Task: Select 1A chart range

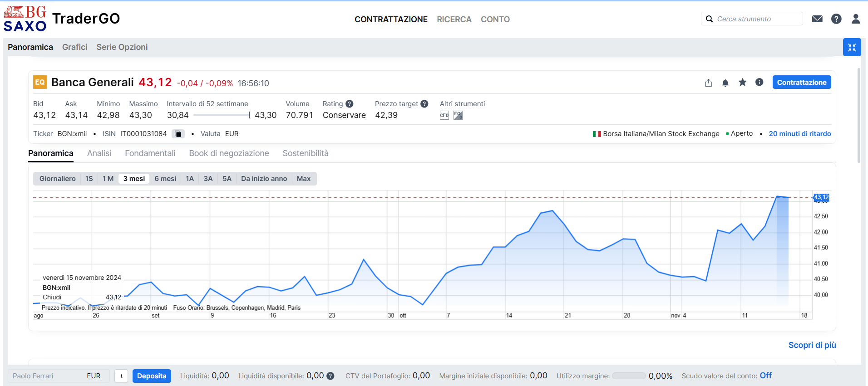Action: 190,179
